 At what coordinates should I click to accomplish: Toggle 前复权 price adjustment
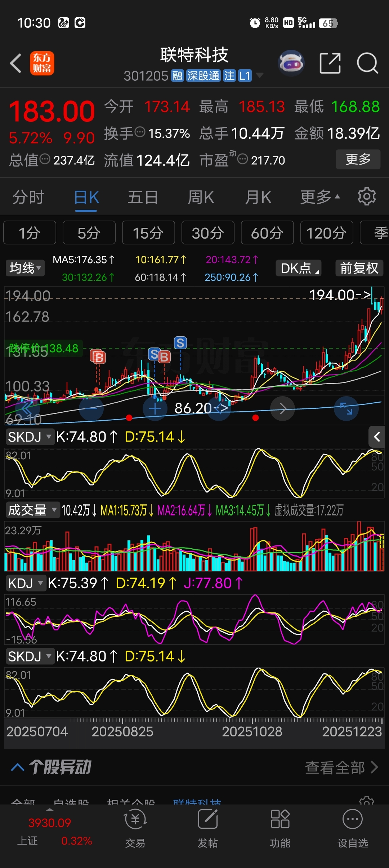click(359, 268)
